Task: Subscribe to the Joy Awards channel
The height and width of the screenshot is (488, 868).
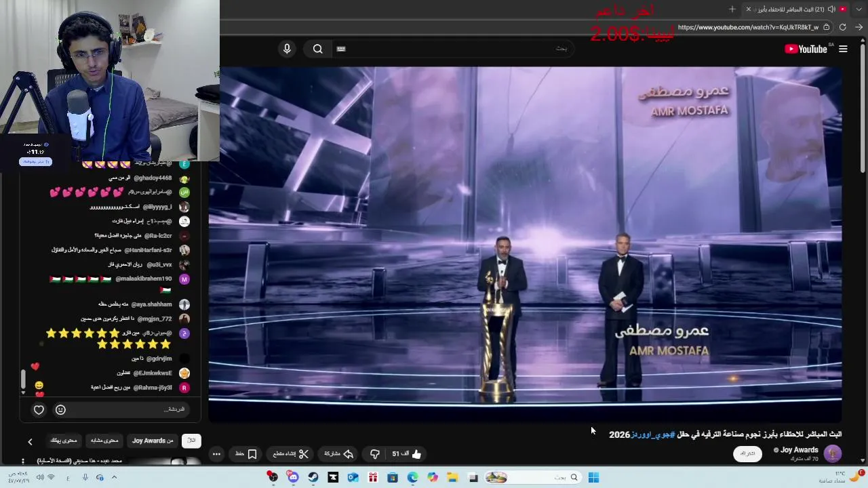Action: coord(748,453)
